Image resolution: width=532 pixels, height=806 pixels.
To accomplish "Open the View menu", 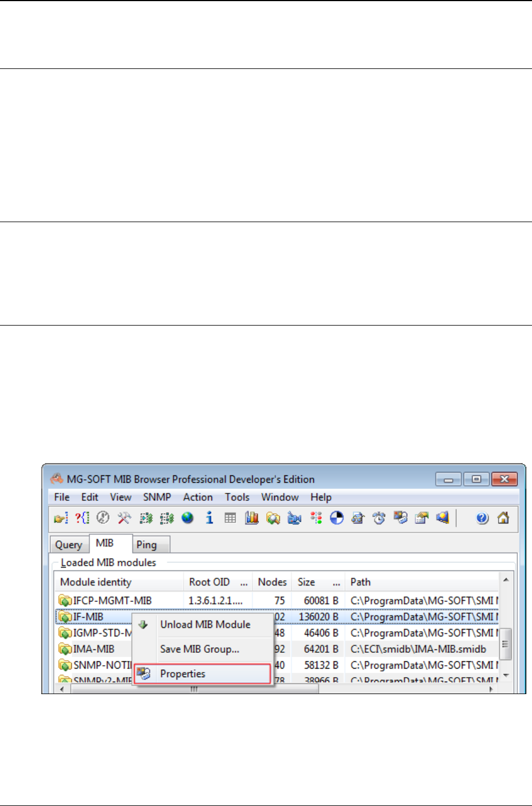I will pyautogui.click(x=120, y=497).
